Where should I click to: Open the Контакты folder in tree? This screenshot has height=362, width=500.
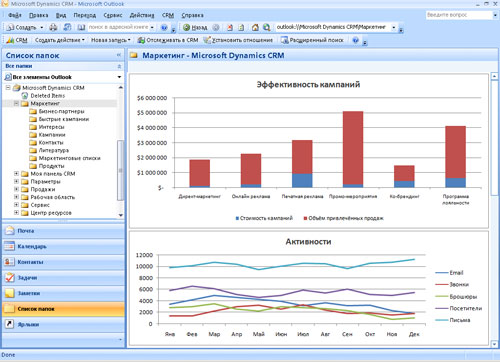click(x=51, y=143)
